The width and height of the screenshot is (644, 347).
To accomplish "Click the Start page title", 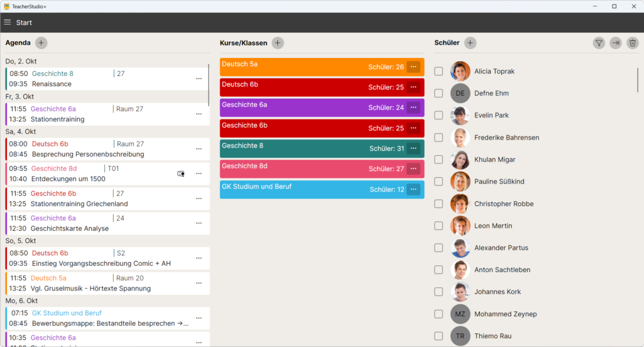I will point(24,23).
